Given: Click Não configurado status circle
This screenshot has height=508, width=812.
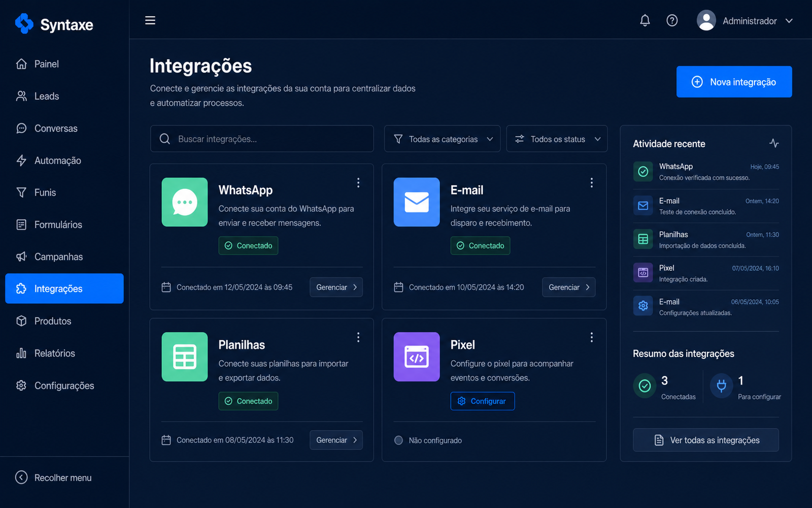Looking at the screenshot, I should 398,440.
